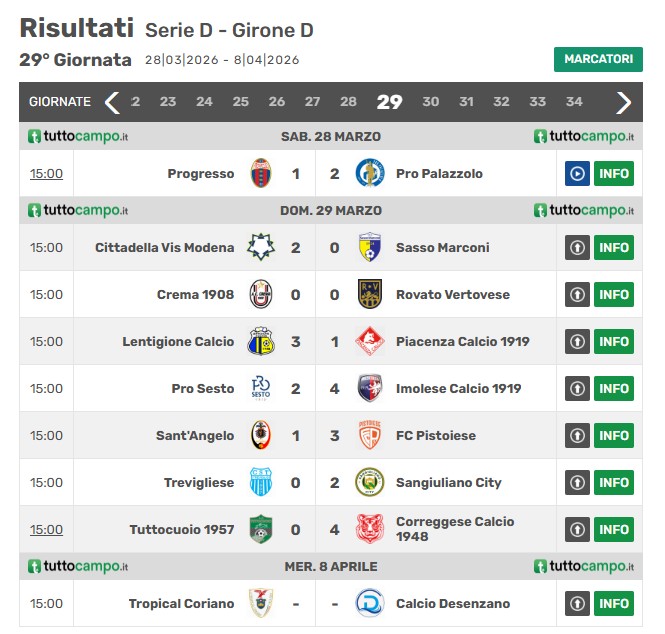Click the Correggese Calcio tiger logo
665x634 pixels.
tap(369, 529)
